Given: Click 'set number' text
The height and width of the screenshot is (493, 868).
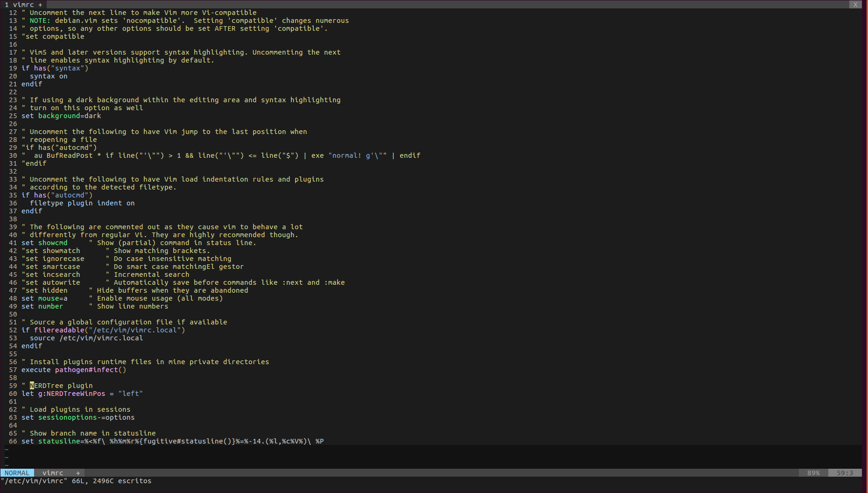Looking at the screenshot, I should pos(42,306).
